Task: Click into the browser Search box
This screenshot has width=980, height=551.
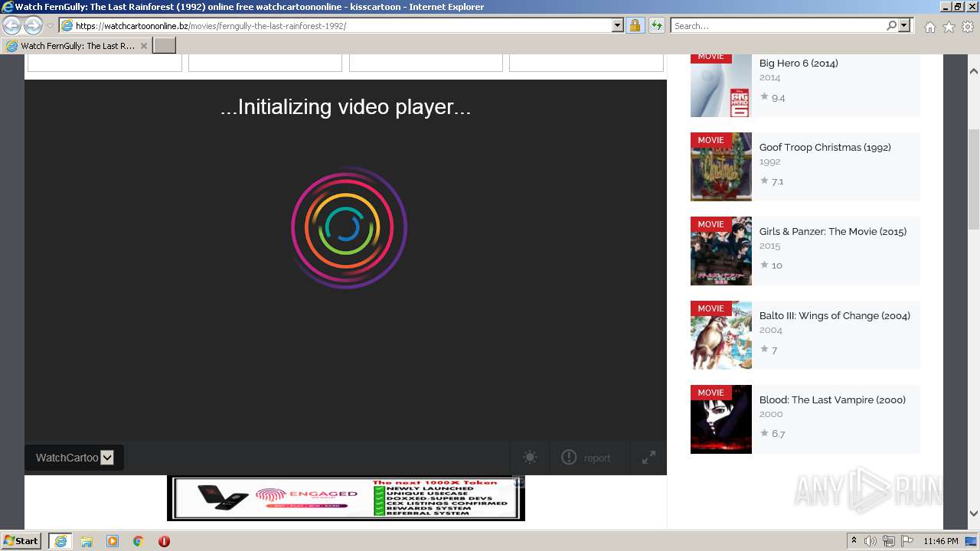Action: pos(777,26)
